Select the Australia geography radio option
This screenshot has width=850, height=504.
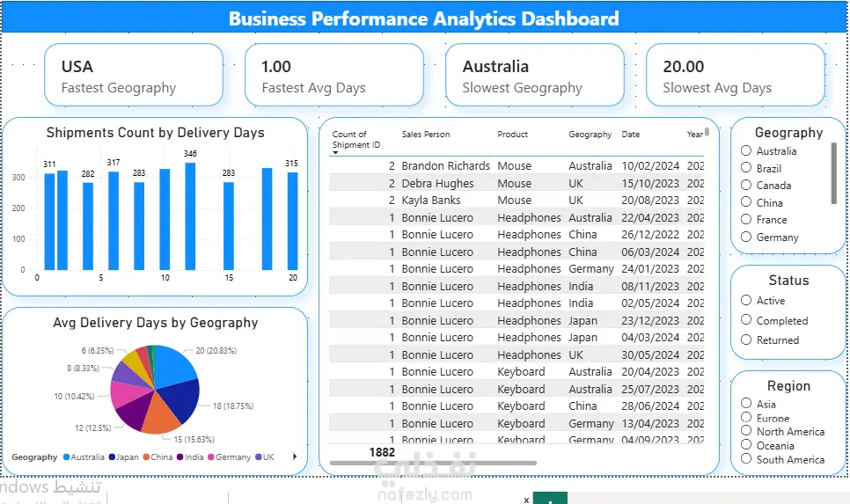point(746,150)
